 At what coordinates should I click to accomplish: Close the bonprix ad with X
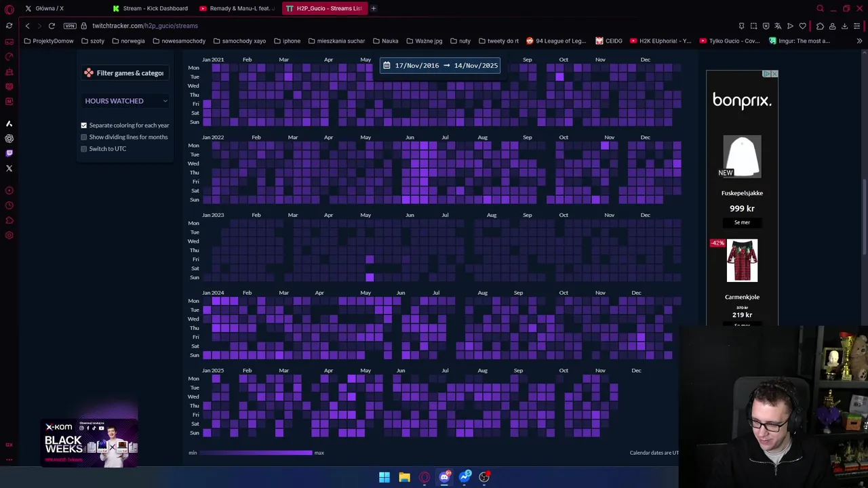774,73
